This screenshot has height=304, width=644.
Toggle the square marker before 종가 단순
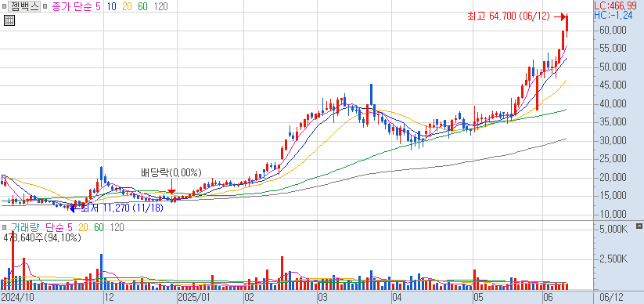coord(45,7)
